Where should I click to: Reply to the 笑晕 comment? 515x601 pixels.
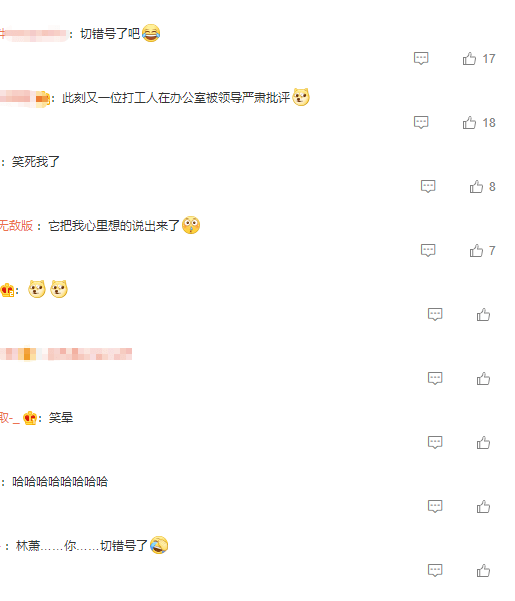pos(435,443)
